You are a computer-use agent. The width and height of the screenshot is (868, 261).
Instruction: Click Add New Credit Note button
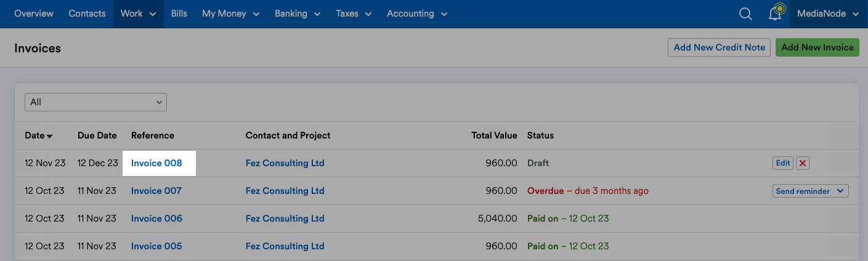pyautogui.click(x=719, y=47)
